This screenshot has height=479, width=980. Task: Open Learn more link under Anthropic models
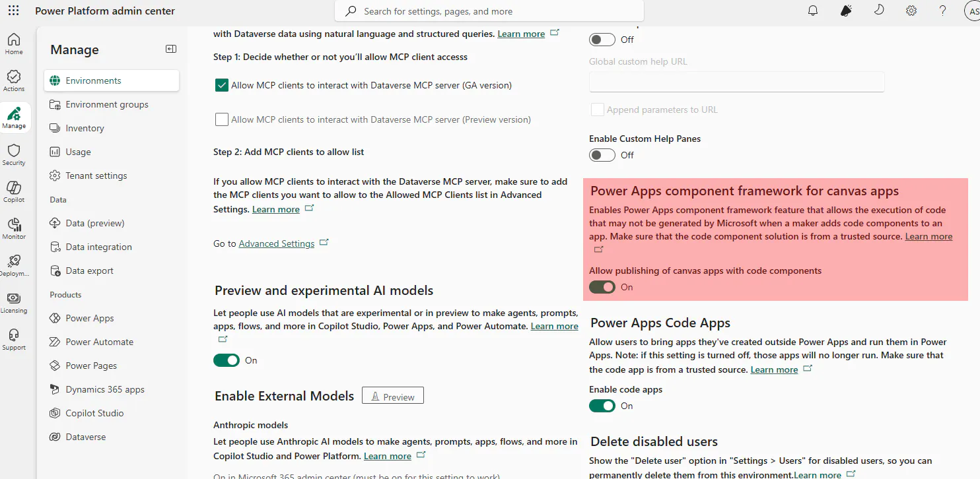tap(388, 456)
